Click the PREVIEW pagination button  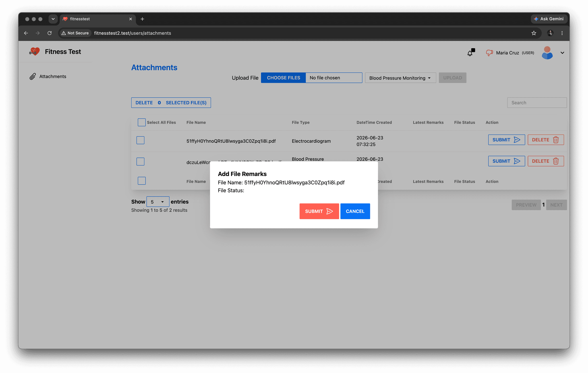(526, 205)
